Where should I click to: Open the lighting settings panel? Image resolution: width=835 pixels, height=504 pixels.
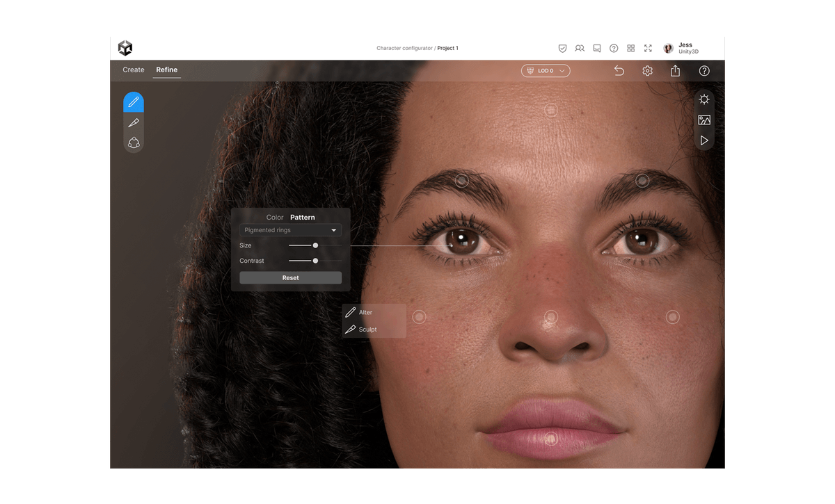point(703,99)
